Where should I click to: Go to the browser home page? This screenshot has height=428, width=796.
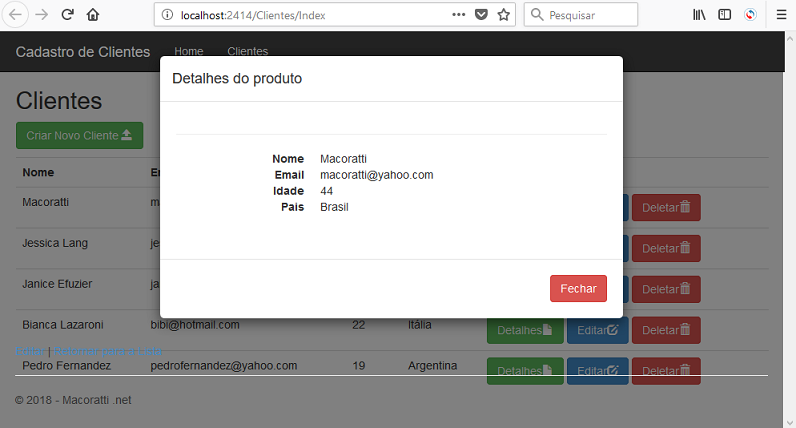[x=93, y=15]
